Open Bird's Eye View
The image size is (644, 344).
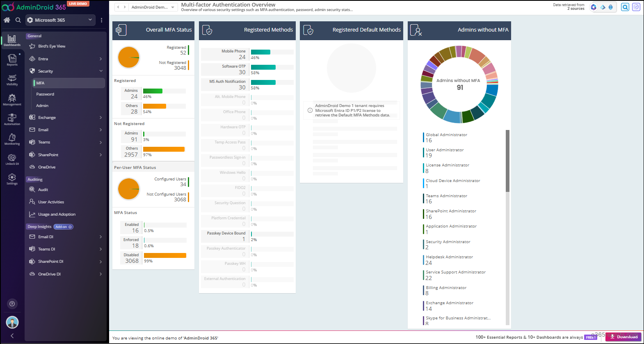pos(52,46)
